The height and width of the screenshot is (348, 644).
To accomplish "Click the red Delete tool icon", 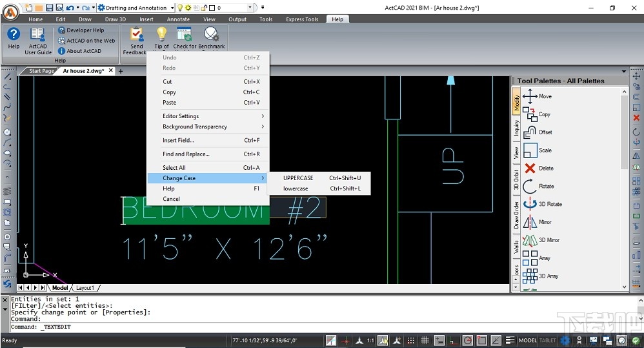I will (530, 169).
